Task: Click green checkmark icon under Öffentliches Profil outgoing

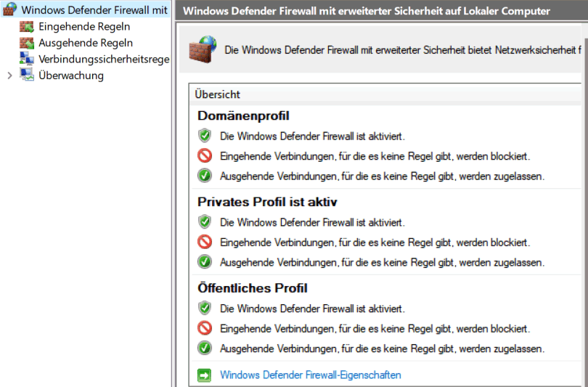Action: [205, 348]
